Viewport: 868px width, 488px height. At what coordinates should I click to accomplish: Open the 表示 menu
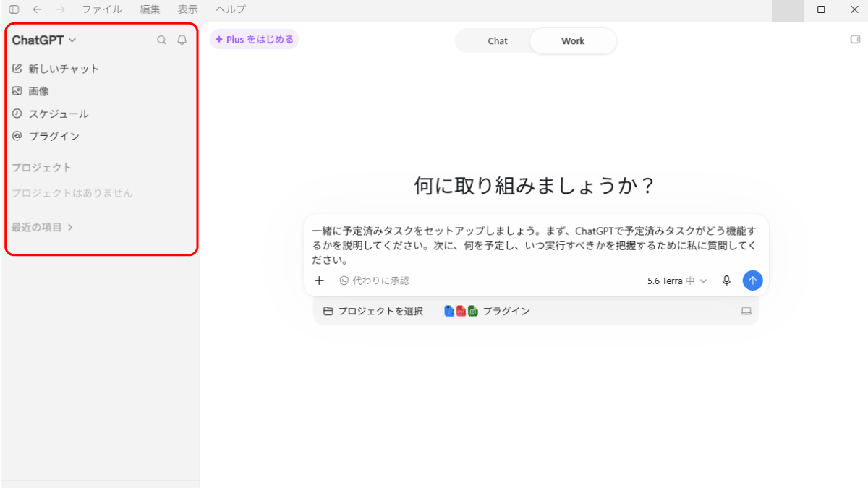tap(188, 9)
